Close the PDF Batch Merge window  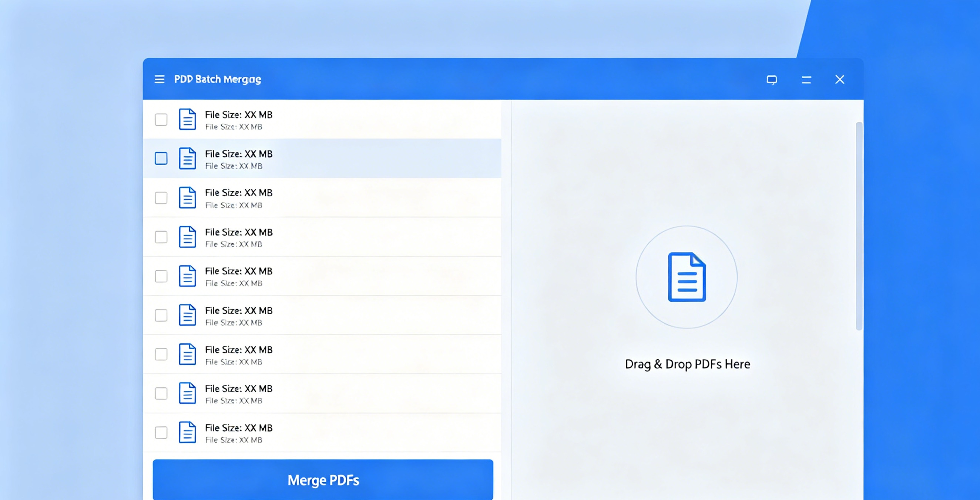pos(840,79)
